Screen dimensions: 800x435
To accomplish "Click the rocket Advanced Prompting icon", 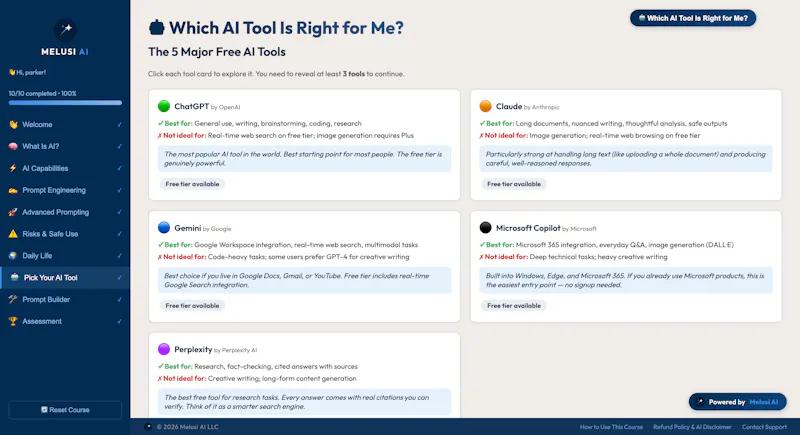I will coord(13,212).
